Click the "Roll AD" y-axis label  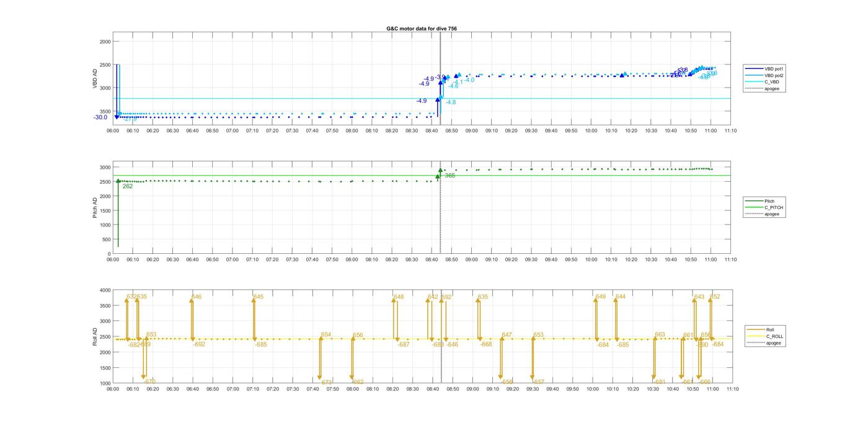(x=95, y=336)
